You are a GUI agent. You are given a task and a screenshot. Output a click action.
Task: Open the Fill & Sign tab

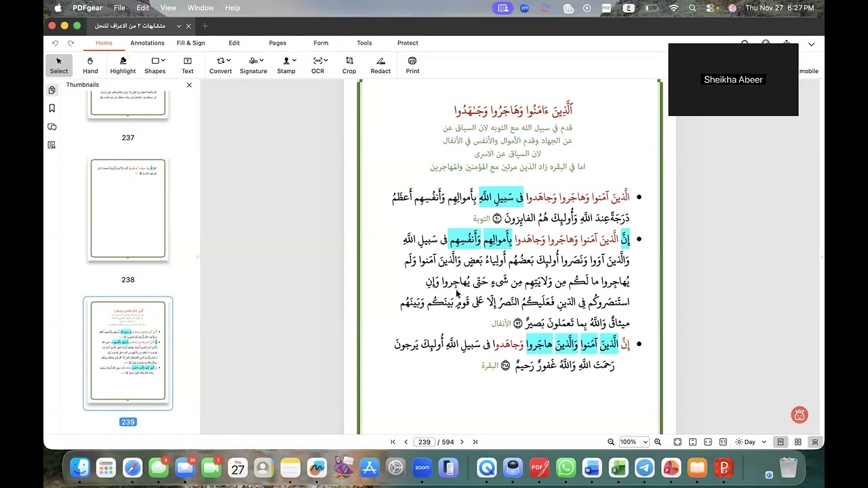click(191, 43)
